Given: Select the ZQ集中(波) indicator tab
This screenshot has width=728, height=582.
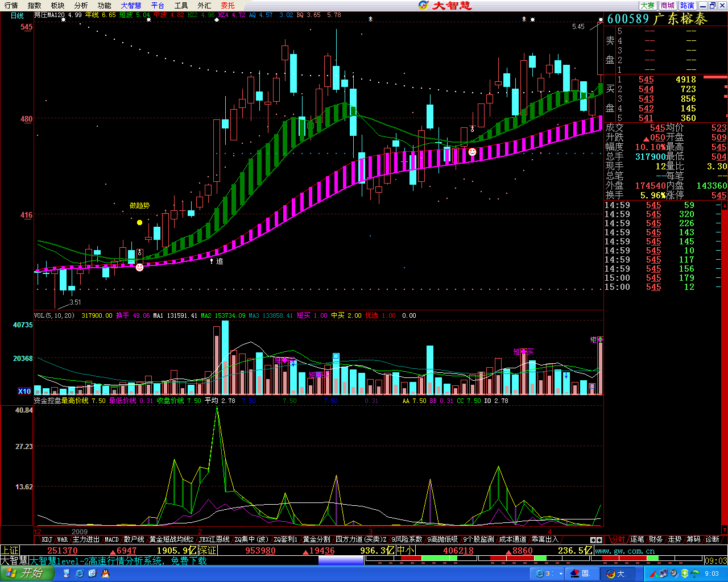Looking at the screenshot, I should pyautogui.click(x=252, y=539).
